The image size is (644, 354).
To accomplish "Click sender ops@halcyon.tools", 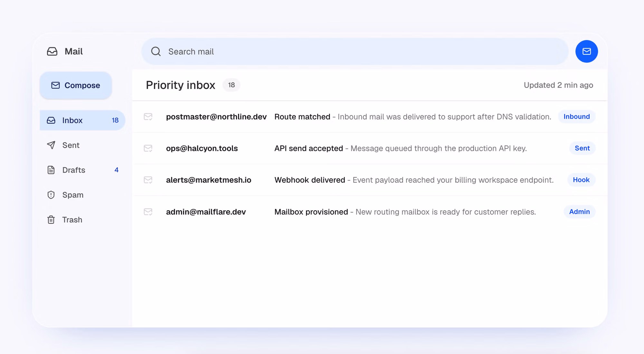I will tap(202, 148).
